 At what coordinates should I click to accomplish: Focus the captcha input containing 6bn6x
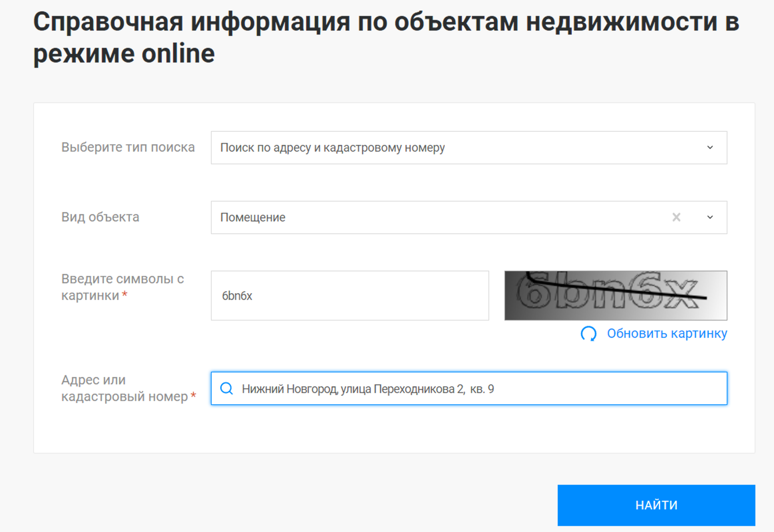coord(350,296)
